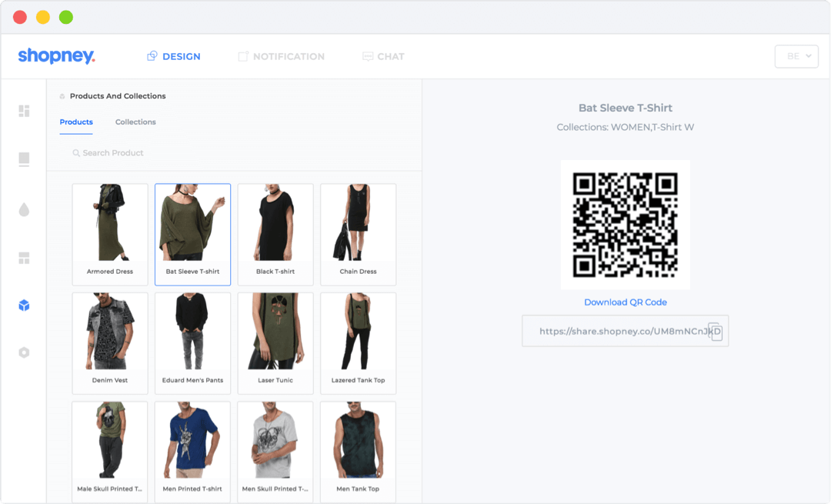Screen dimensions: 831x504
Task: Open the DESIGN tab
Action: [174, 56]
